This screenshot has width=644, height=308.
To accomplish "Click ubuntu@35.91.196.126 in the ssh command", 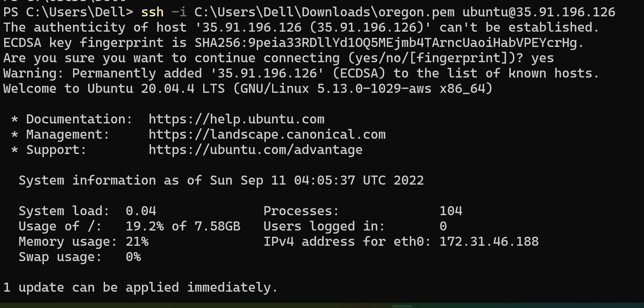I will tap(539, 12).
